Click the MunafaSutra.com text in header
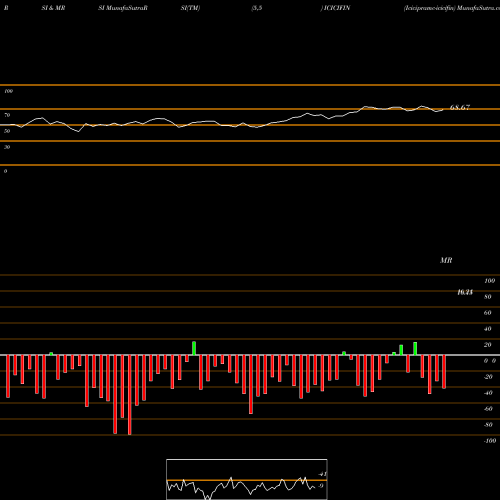This screenshot has width=500, height=500. 479,8
